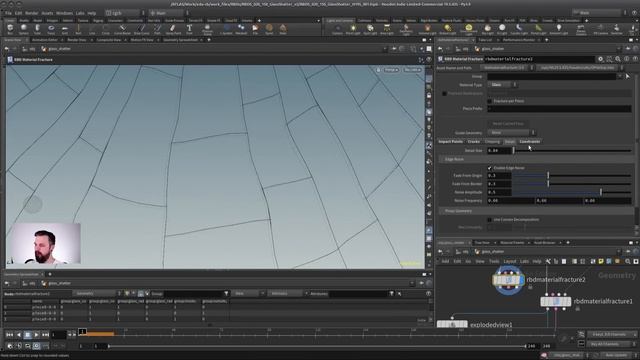This screenshot has height=360, width=640.
Task: Select the Tube shelf tool
Action: 37,29
